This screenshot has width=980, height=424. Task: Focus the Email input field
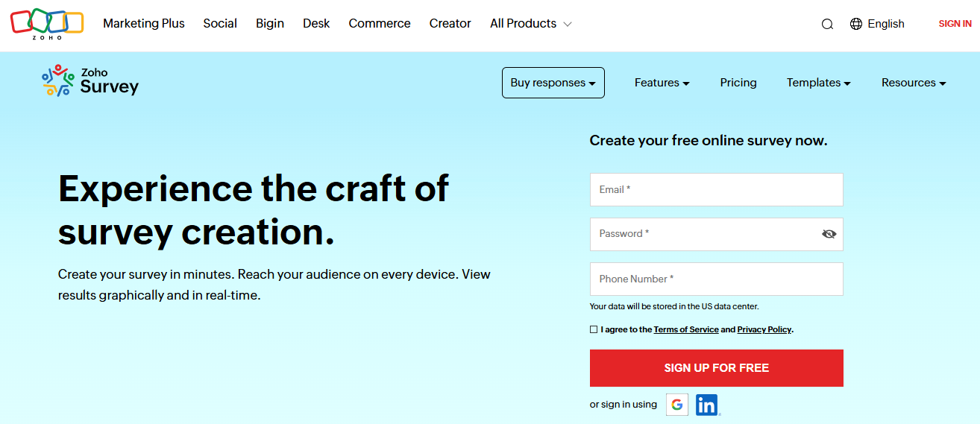pos(717,190)
